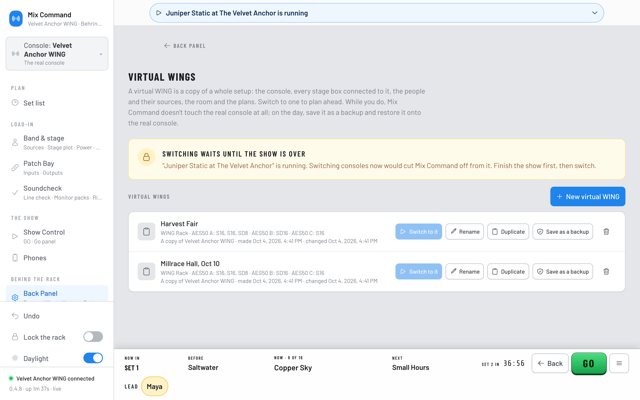Create a New virtual WING
The height and width of the screenshot is (400, 640).
pyautogui.click(x=587, y=196)
